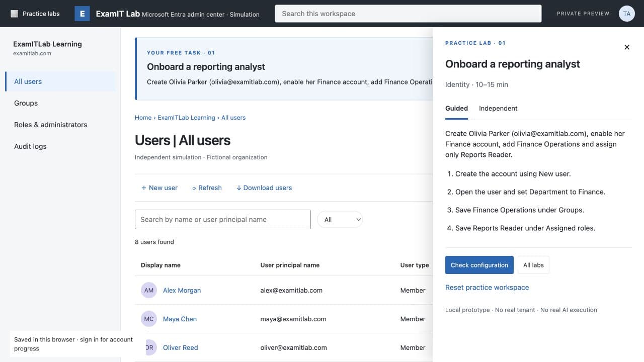Image resolution: width=644 pixels, height=362 pixels.
Task: Close the practice lab panel
Action: click(x=627, y=47)
